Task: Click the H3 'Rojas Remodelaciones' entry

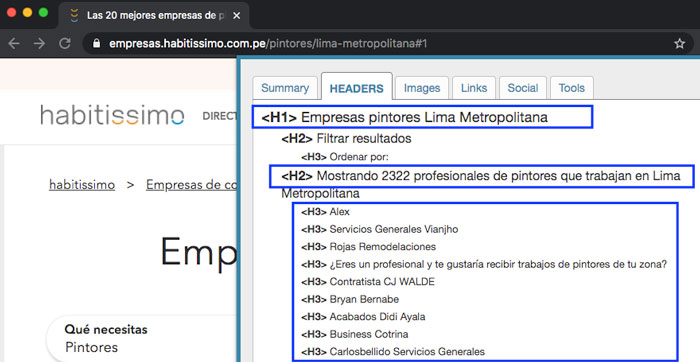Action: tap(368, 246)
